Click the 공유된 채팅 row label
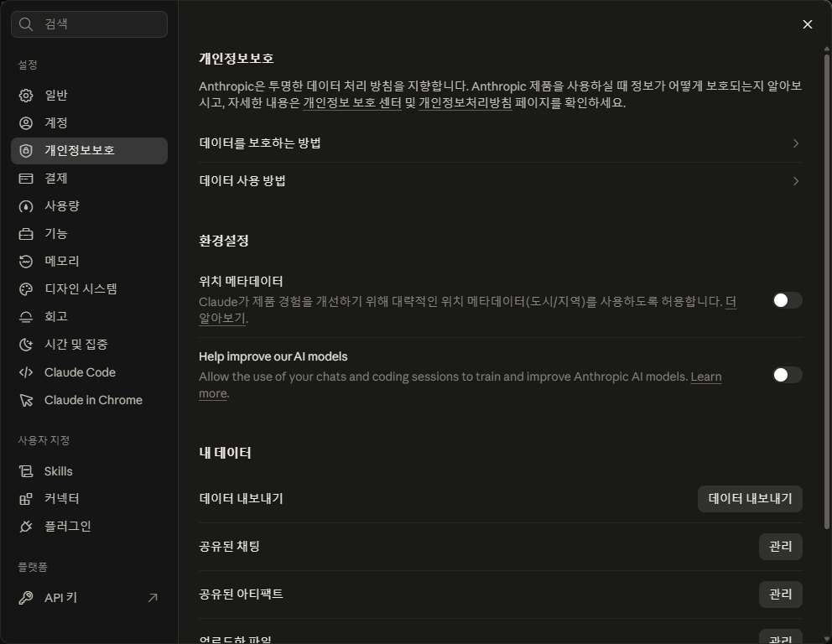The height and width of the screenshot is (644, 832). coord(229,547)
